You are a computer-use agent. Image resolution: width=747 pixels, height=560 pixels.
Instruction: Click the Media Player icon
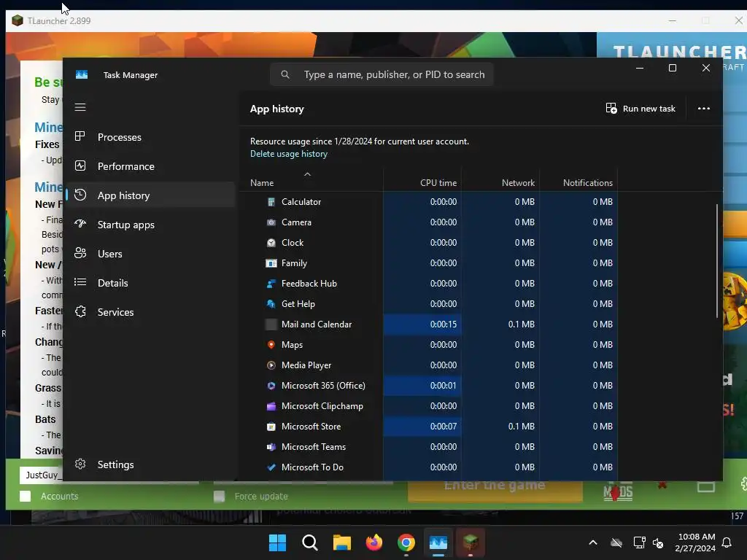271,365
